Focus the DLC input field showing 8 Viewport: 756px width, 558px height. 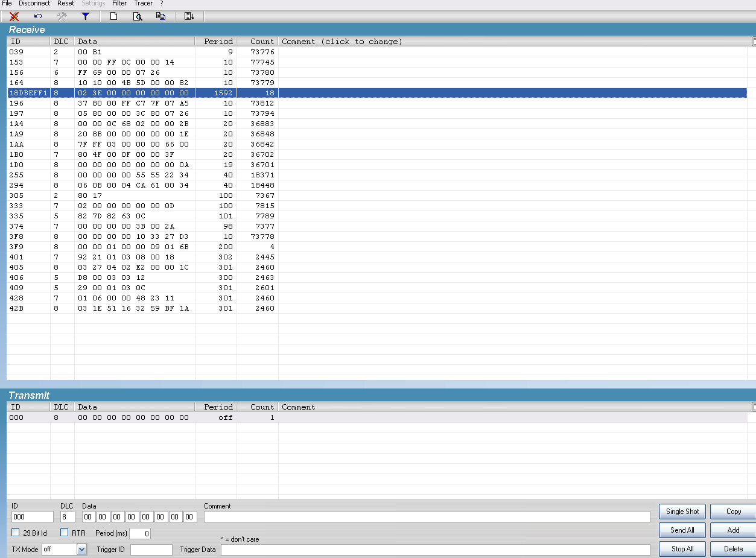[68, 517]
